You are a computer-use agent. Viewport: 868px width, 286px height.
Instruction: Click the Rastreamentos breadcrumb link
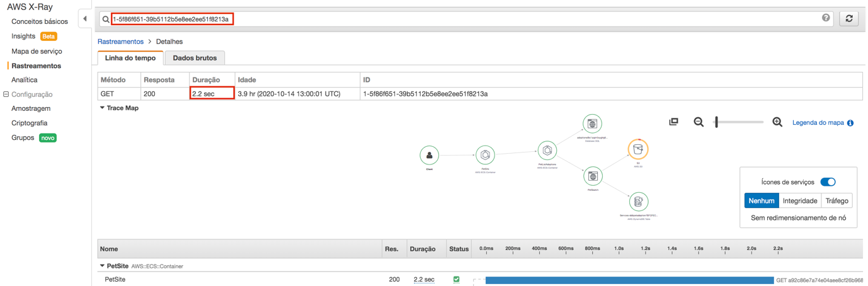120,42
